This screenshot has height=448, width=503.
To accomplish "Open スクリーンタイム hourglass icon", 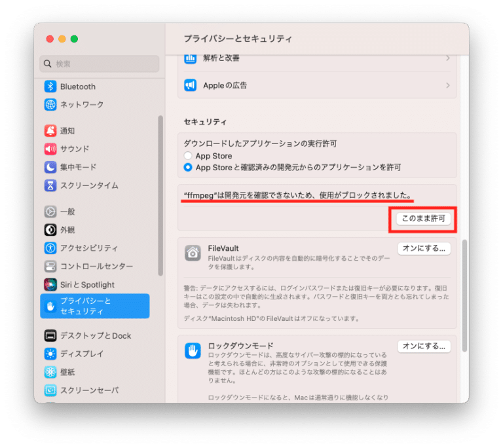I will click(x=50, y=185).
